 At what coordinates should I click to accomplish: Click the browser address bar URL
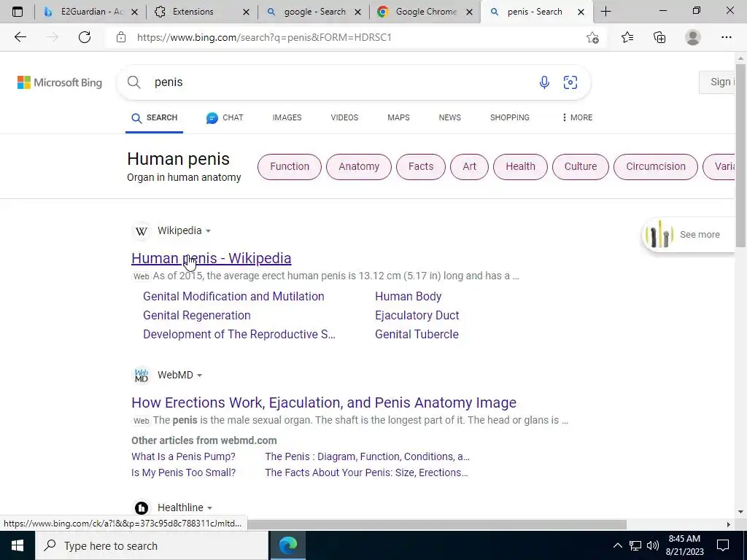[264, 37]
